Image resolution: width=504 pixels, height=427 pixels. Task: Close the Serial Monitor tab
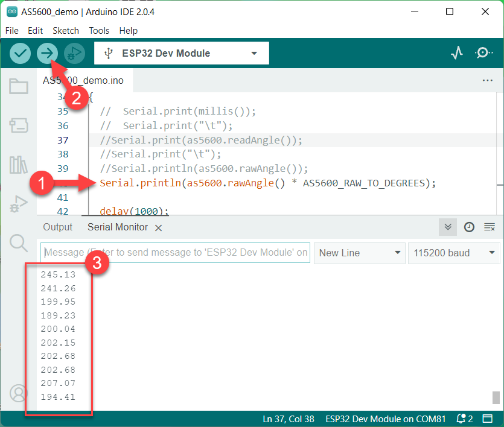coord(158,228)
